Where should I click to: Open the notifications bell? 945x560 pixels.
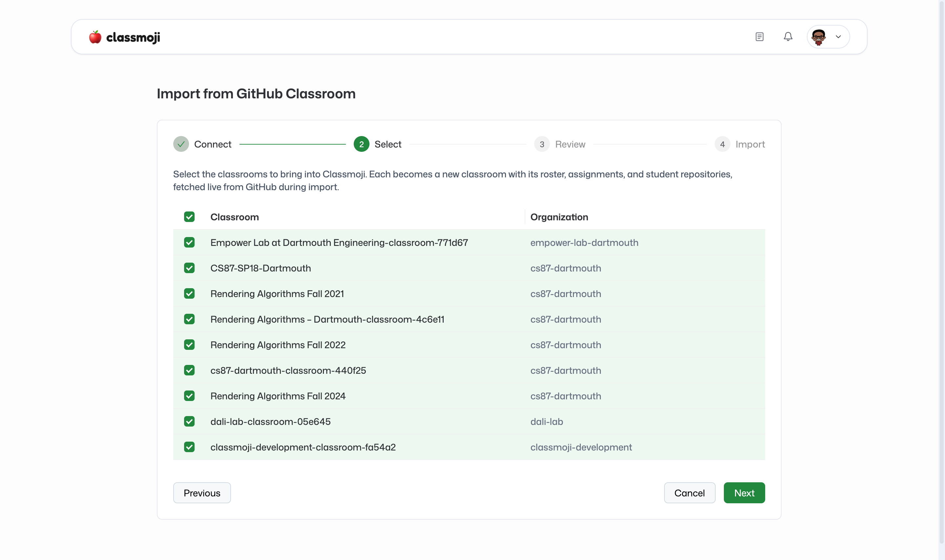point(788,37)
